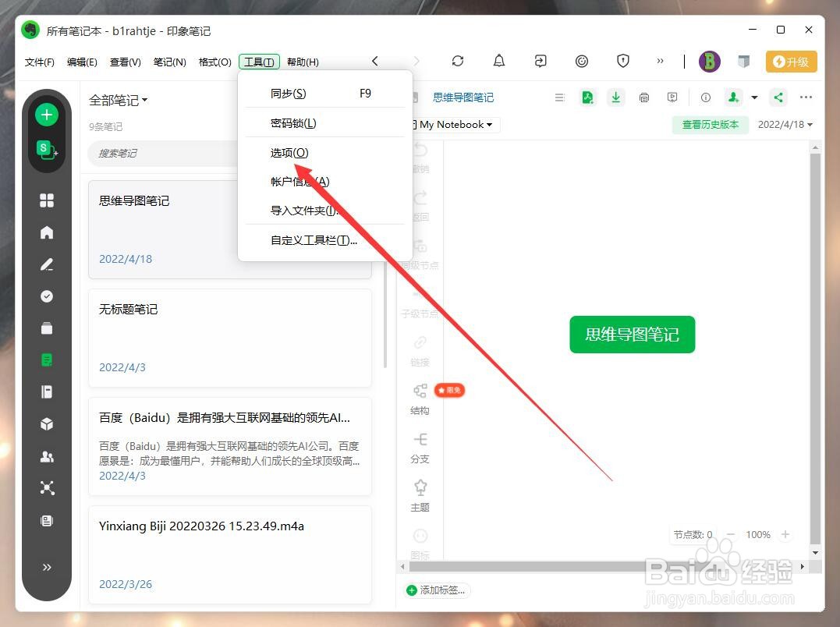The image size is (840, 627).
Task: Open the 思维导图笔记 note card
Action: point(229,229)
